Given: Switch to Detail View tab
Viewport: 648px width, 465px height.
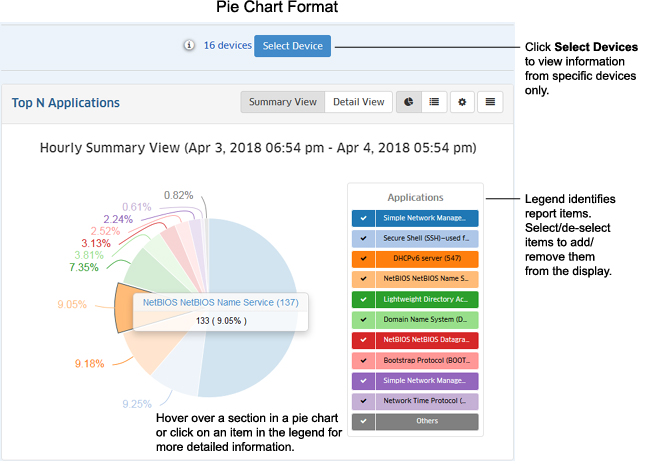Looking at the screenshot, I should point(359,102).
